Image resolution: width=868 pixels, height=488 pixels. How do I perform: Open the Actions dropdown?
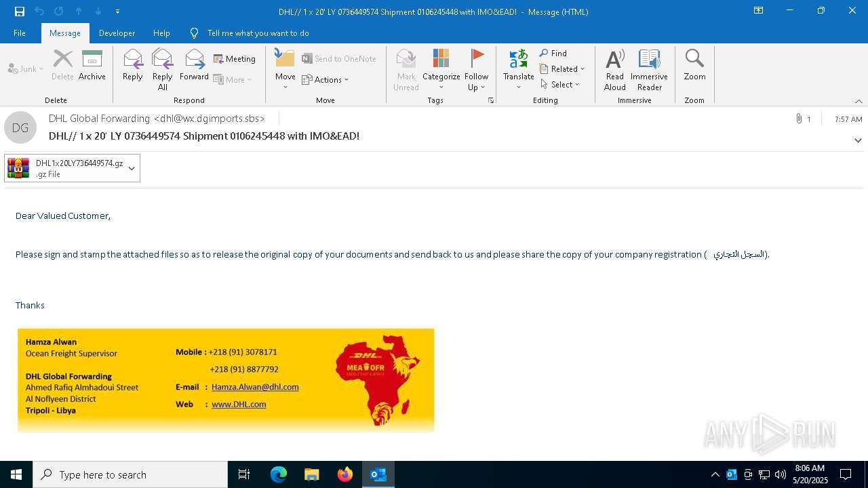pos(325,79)
